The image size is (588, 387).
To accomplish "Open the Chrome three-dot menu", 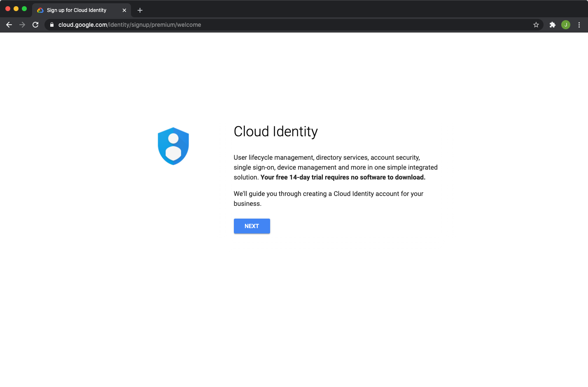I will click(x=579, y=25).
